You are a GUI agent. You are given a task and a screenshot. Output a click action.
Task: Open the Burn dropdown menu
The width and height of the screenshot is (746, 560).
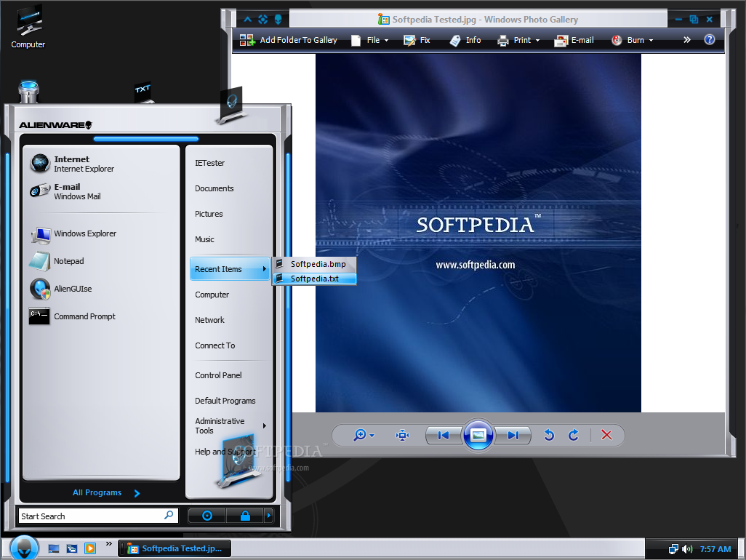click(633, 41)
